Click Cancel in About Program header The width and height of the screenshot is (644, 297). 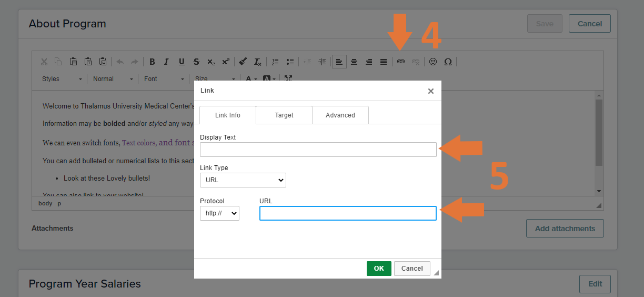click(x=590, y=24)
